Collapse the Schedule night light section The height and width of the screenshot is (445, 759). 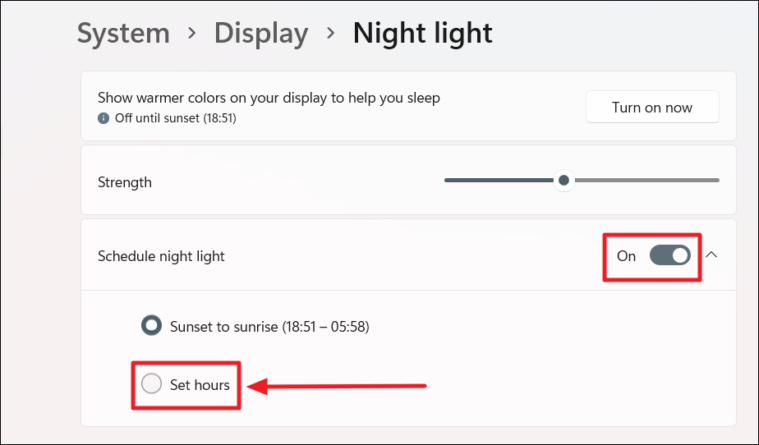(x=711, y=255)
